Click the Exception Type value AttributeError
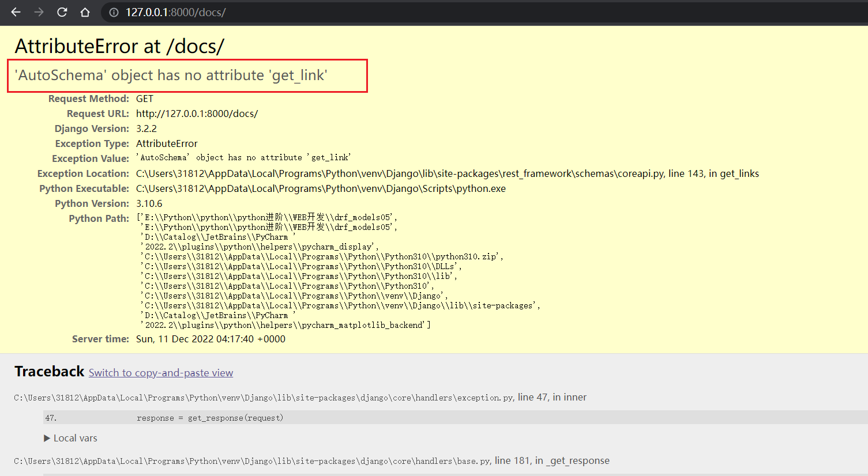 (x=167, y=143)
